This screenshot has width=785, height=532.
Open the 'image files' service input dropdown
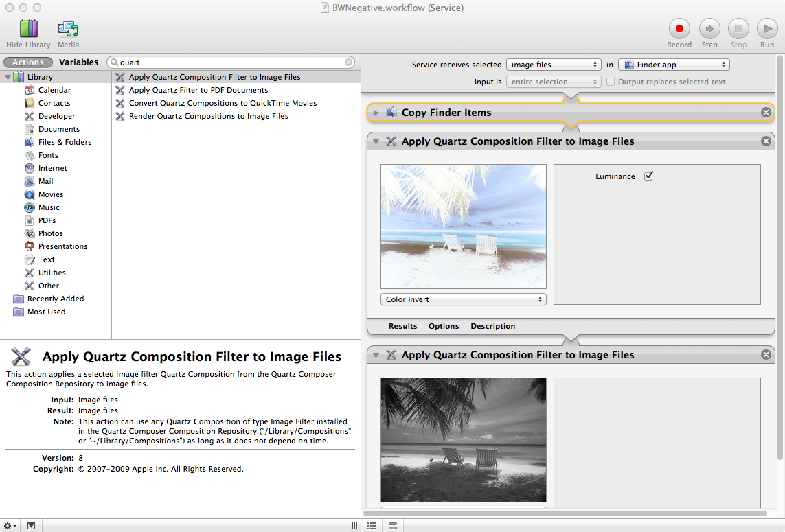click(x=553, y=65)
